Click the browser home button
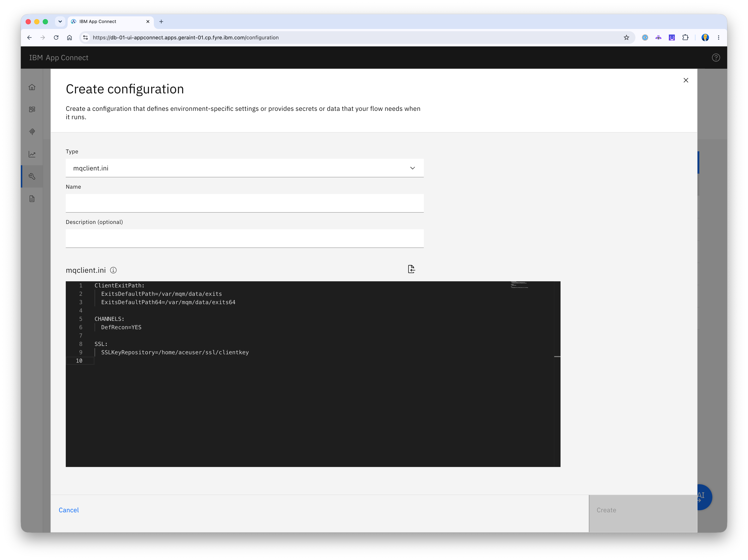Screen dimensions: 748x560 69,38
